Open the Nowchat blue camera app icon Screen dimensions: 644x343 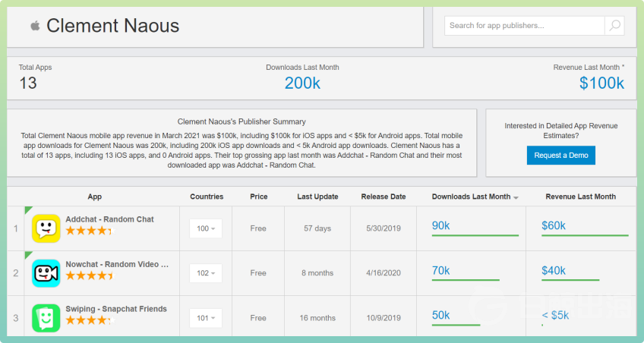(x=46, y=272)
